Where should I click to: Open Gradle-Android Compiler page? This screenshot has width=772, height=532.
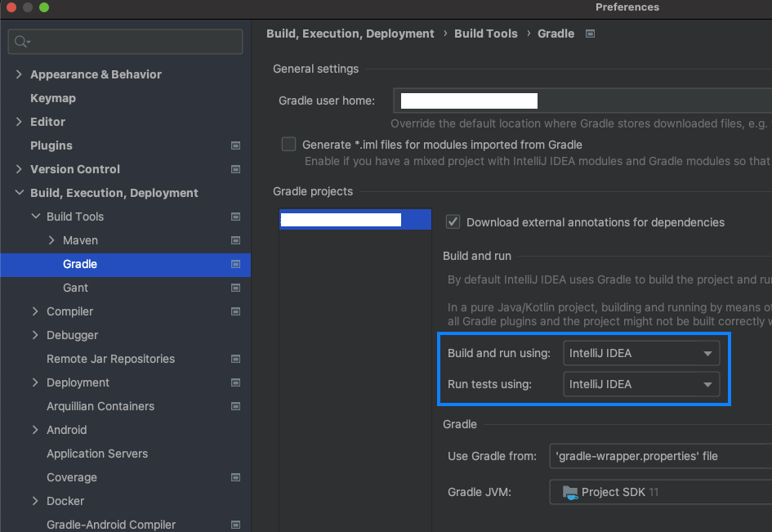click(x=111, y=525)
